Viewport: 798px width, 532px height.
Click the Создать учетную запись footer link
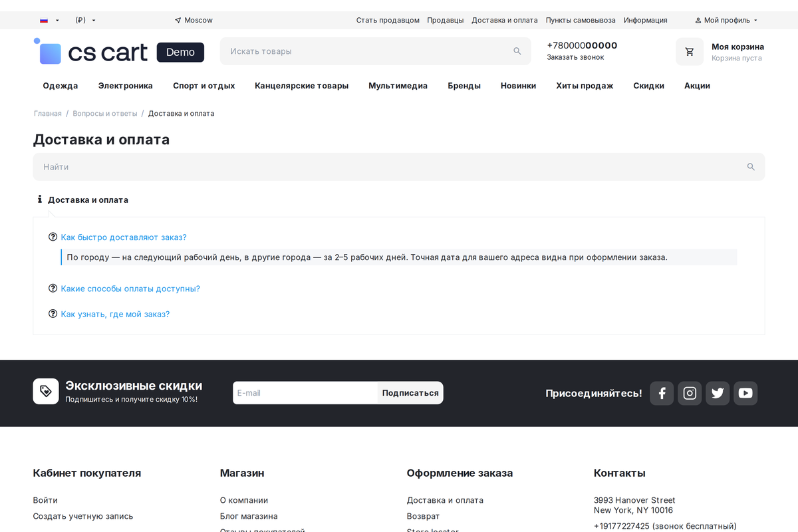(83, 516)
